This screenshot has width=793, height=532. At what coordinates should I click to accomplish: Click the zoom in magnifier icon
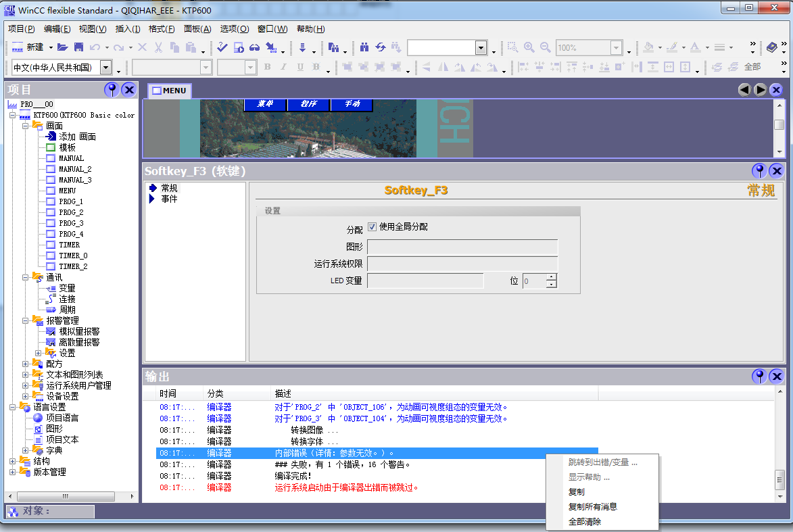529,47
